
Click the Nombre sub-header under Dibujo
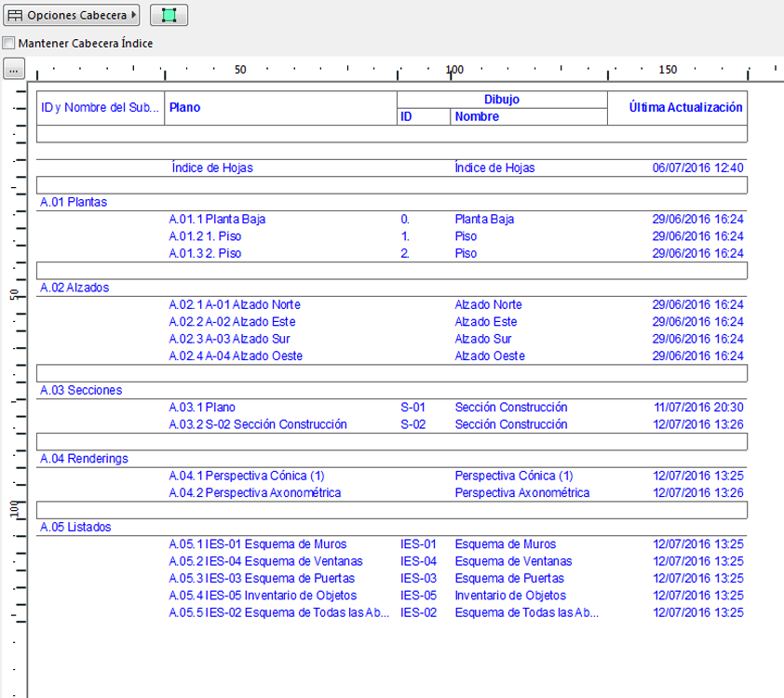coord(529,116)
